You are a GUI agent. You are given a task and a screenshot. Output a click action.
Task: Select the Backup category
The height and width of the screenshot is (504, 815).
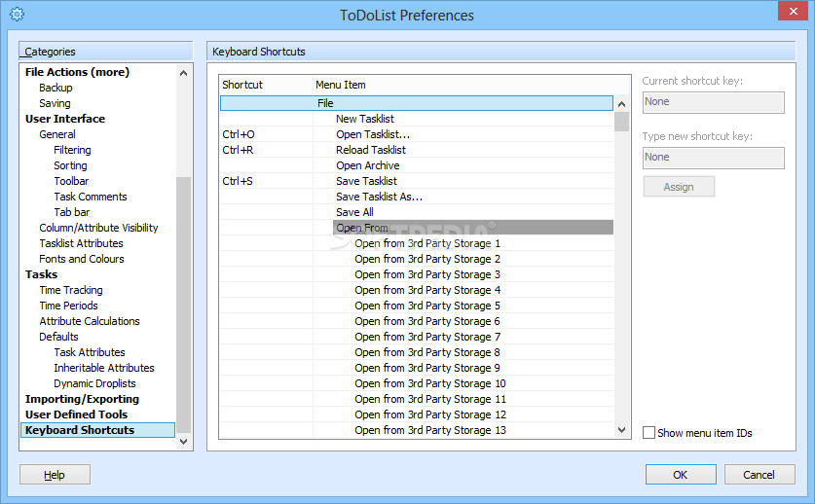pos(56,88)
